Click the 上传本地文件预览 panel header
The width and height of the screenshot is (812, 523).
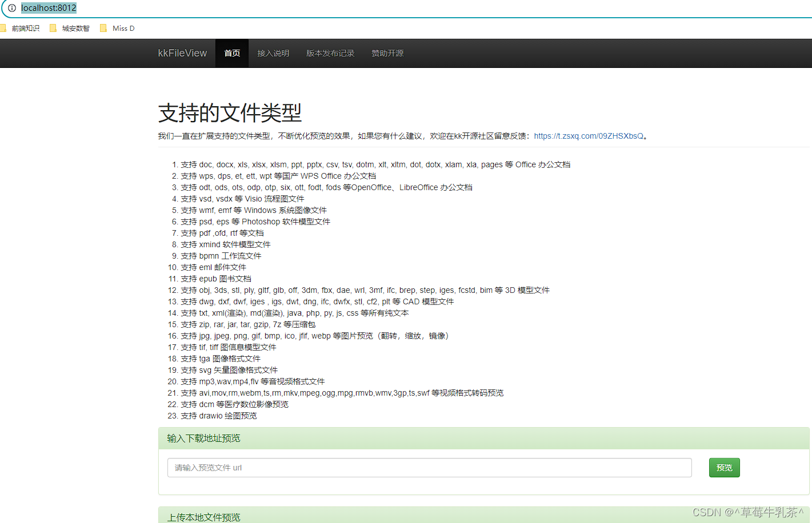484,516
